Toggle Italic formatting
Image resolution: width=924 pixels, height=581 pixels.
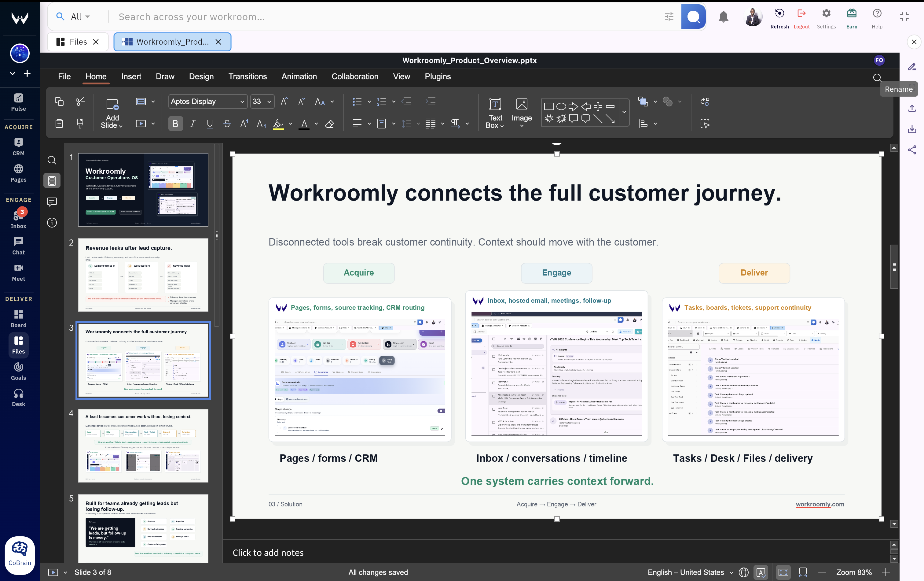coord(193,124)
